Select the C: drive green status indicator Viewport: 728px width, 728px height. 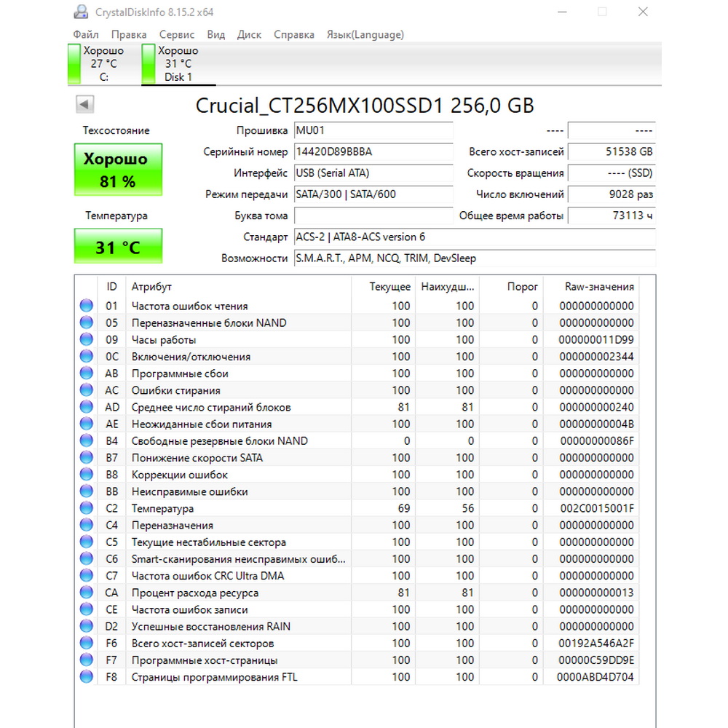(74, 63)
